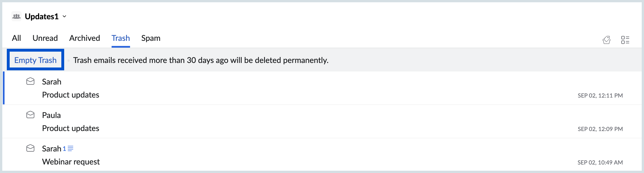
Task: Click envelope icon on Webinar request email
Action: point(30,148)
